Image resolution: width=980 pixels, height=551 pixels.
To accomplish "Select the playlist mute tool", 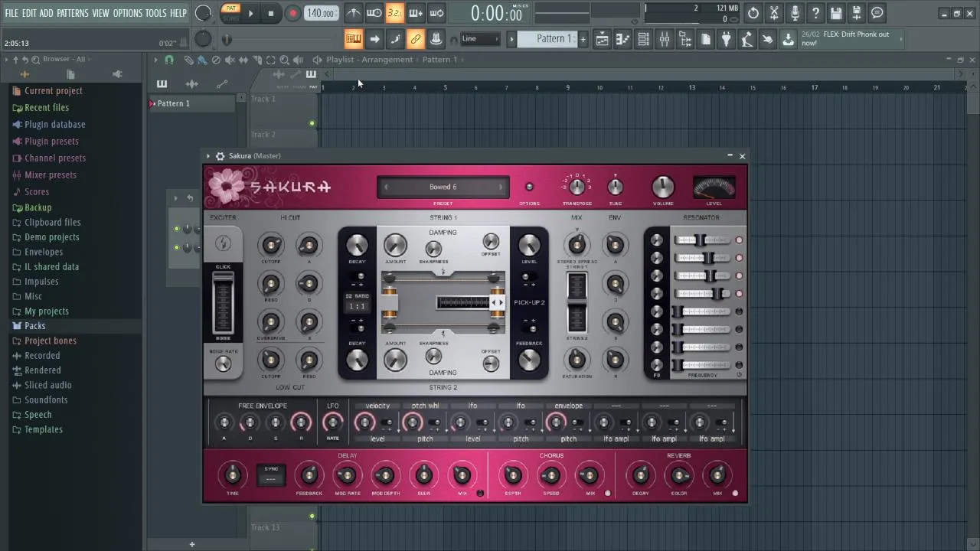I will [x=230, y=60].
